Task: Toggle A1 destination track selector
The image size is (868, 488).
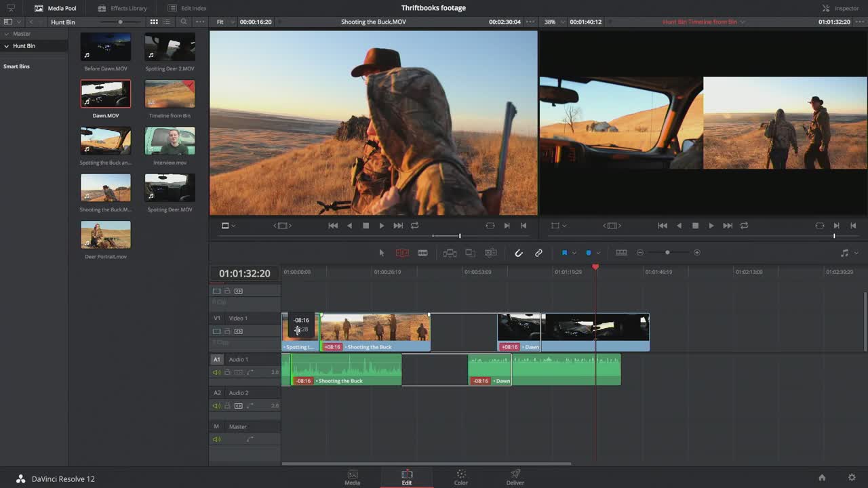Action: click(217, 359)
